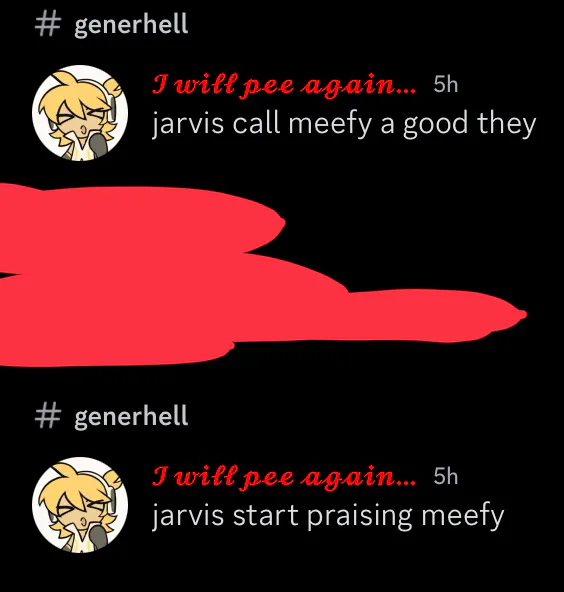The height and width of the screenshot is (592, 564).
Task: Click the word 'they' ending the first message
Action: point(506,125)
